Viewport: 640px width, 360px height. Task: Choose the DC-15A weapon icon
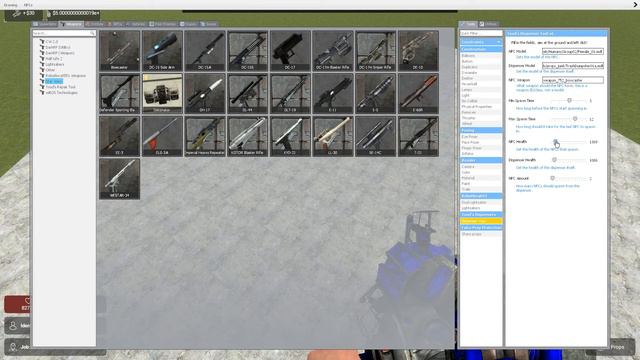(x=205, y=51)
